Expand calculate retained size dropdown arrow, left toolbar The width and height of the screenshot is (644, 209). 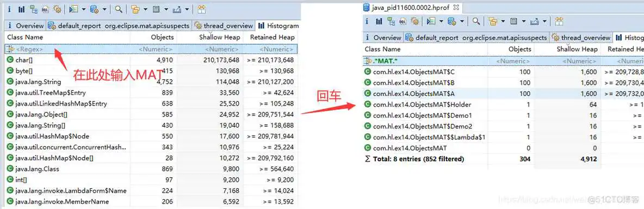tap(166, 9)
